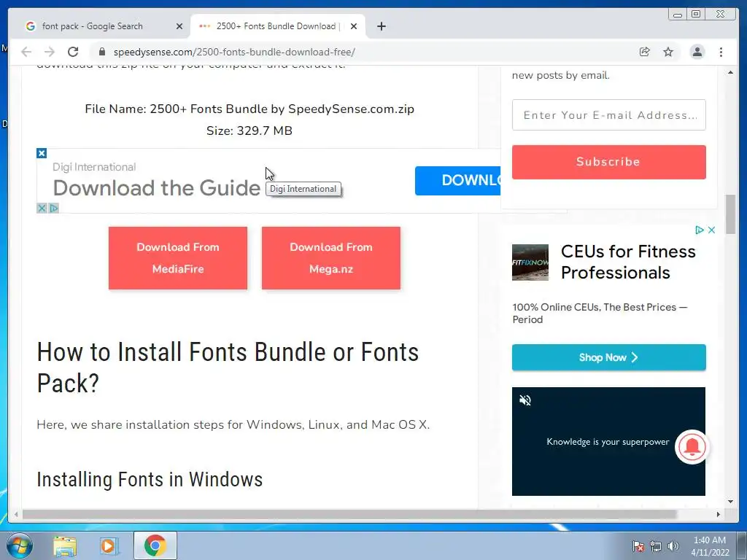Focus the Enter Your E-mail Address field

tap(609, 114)
